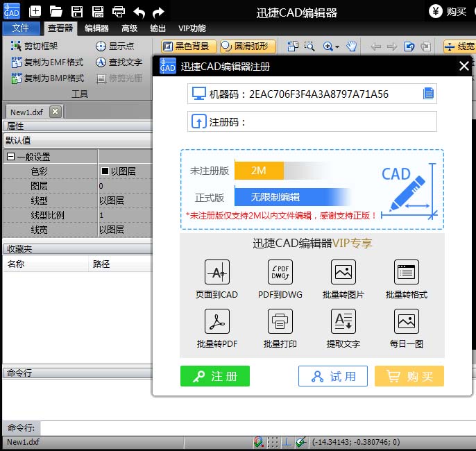Click the Save as PDF icon
The width and height of the screenshot is (476, 451).
coord(98,12)
